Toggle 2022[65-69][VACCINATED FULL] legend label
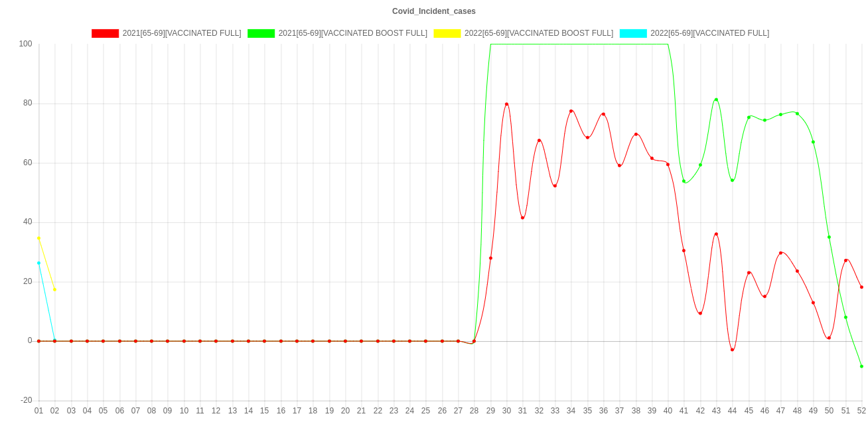 (709, 33)
